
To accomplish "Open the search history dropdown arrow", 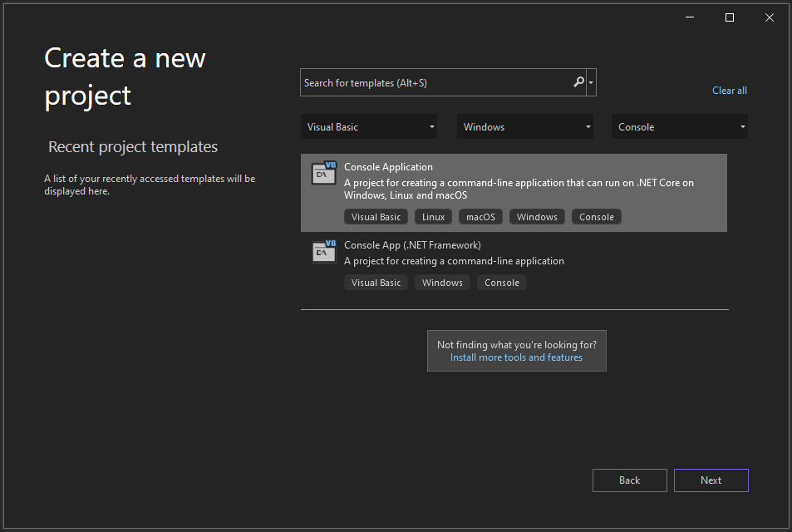I will coord(591,82).
